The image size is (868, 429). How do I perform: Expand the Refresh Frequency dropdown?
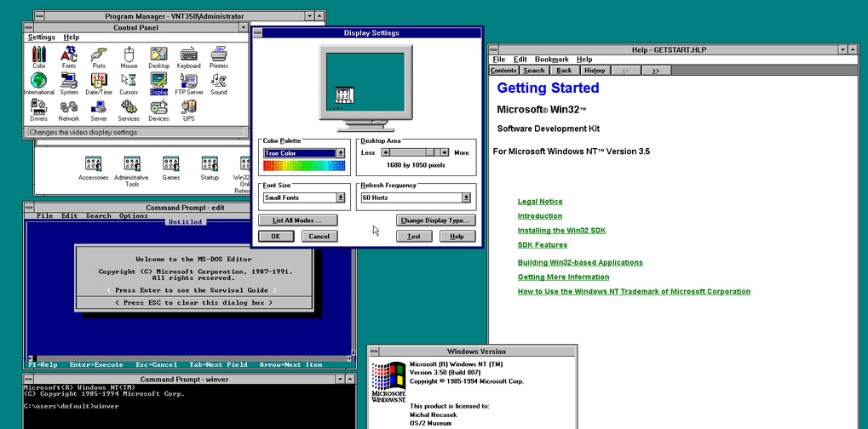[x=466, y=197]
